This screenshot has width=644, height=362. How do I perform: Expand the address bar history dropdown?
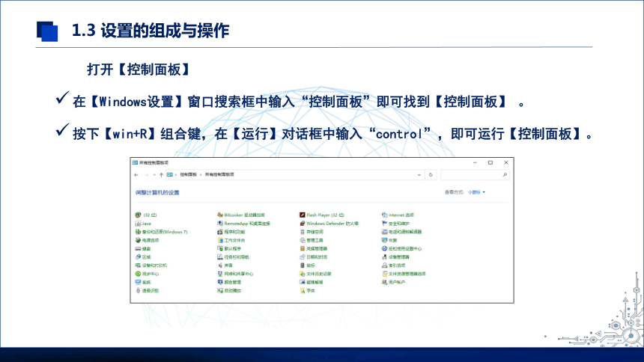point(419,175)
